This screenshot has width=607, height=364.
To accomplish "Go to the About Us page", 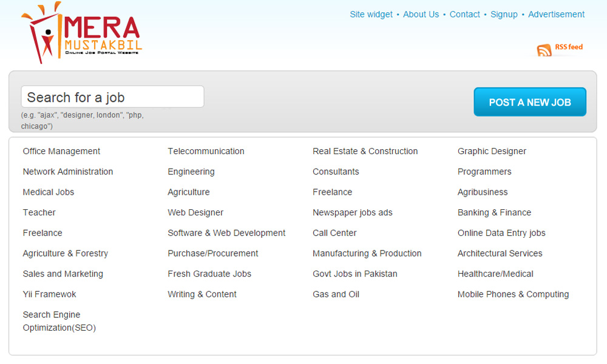I will [421, 15].
